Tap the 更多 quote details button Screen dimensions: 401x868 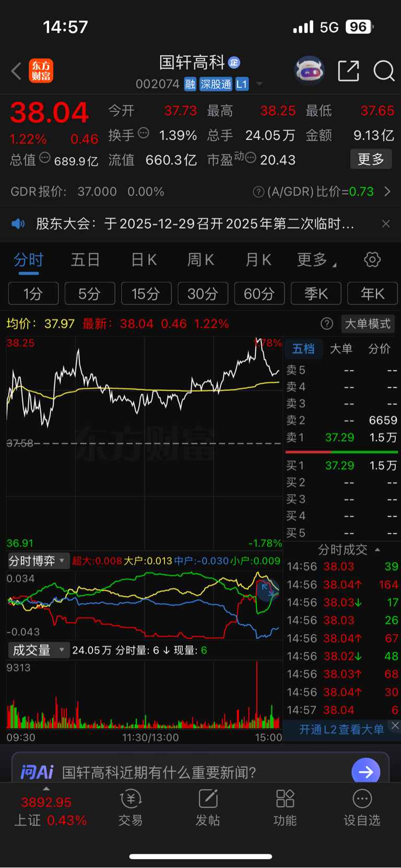pos(371,159)
